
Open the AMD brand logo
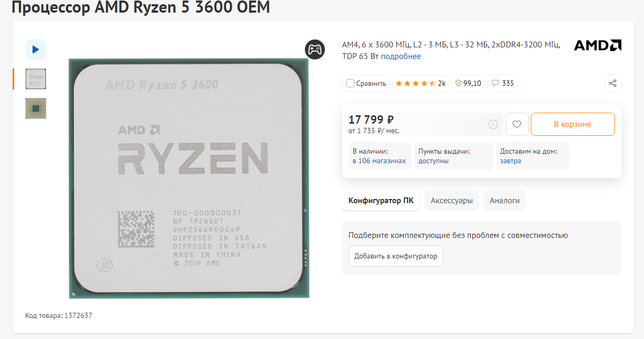click(x=598, y=45)
